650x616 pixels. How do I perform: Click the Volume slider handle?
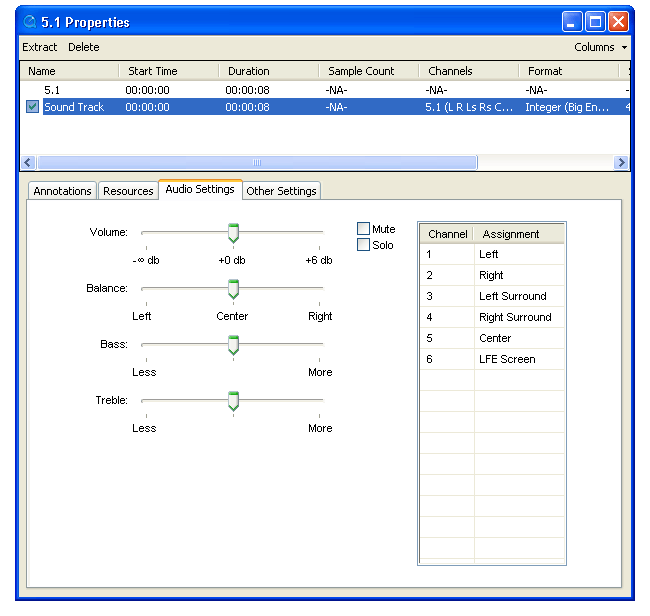tap(233, 233)
